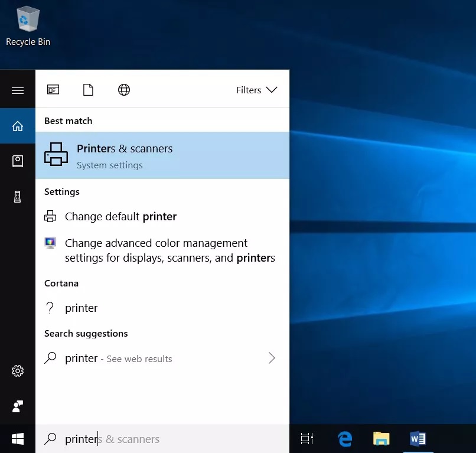
Task: Open the Recycle Bin desktop icon
Action: [x=28, y=27]
